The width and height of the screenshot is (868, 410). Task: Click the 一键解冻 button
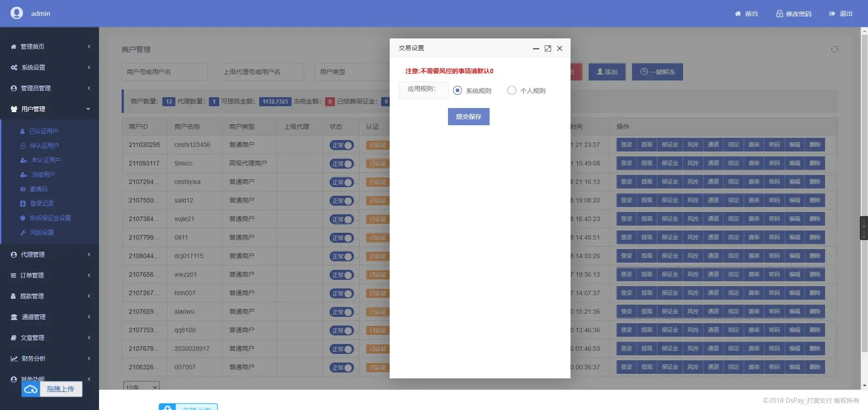657,72
